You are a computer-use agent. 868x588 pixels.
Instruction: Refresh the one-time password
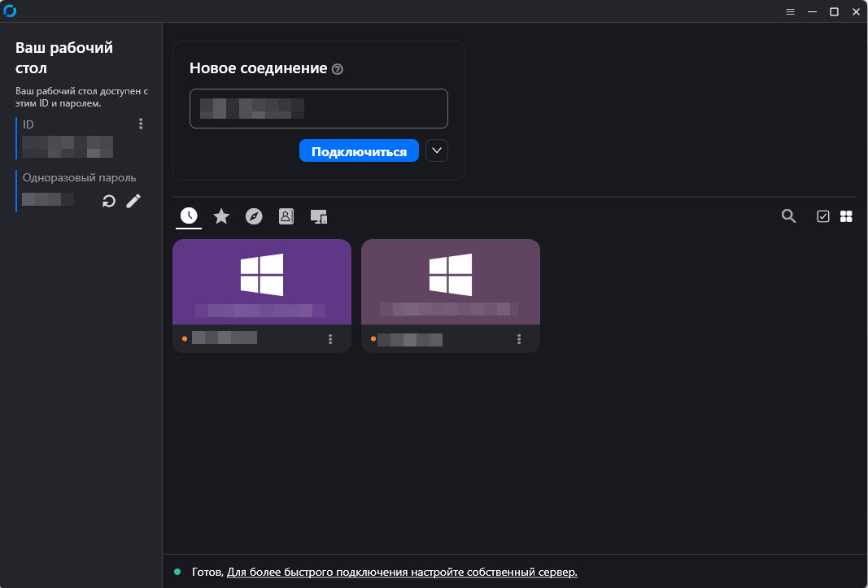tap(109, 201)
